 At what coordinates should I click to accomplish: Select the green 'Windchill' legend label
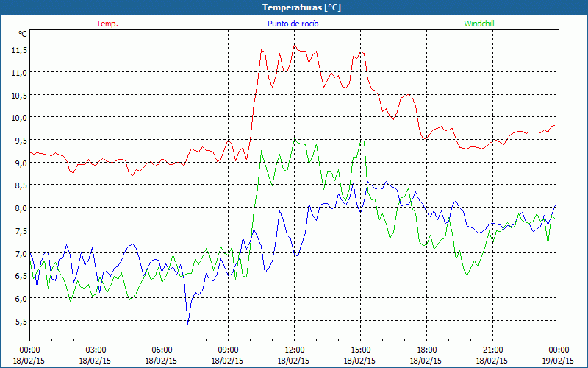(479, 24)
